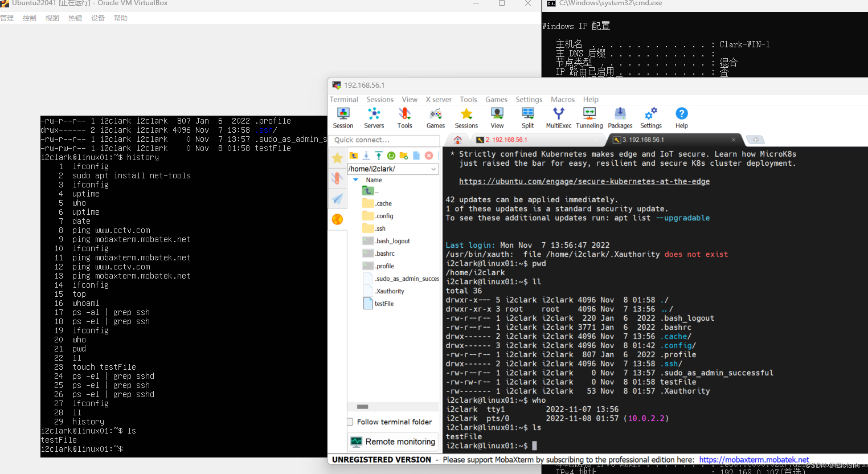Open the Tunneling tool

(589, 118)
